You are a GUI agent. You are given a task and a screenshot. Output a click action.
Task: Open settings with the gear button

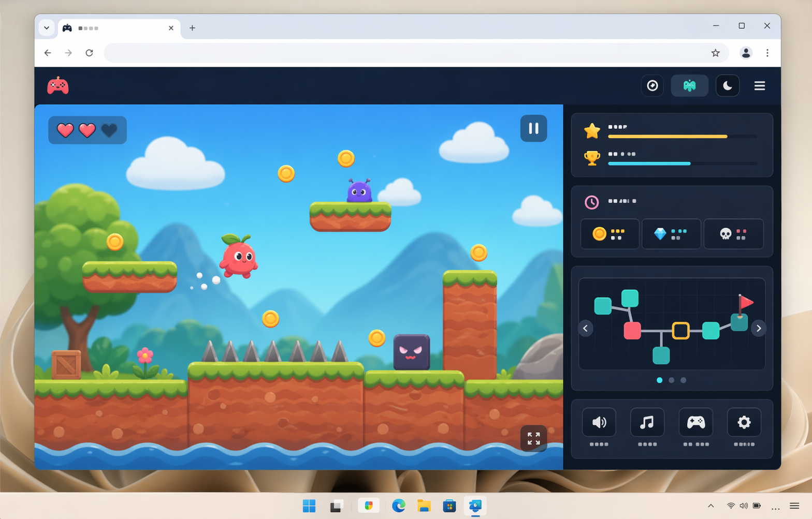click(744, 422)
